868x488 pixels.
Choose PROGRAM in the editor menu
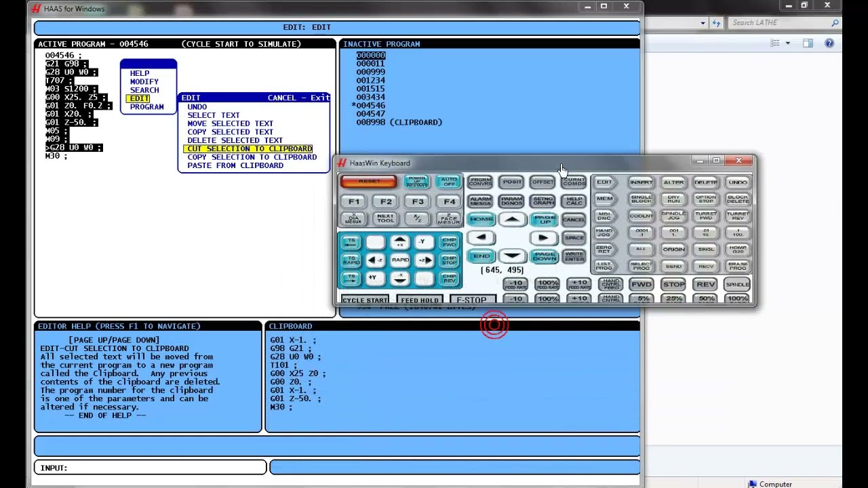[x=146, y=106]
